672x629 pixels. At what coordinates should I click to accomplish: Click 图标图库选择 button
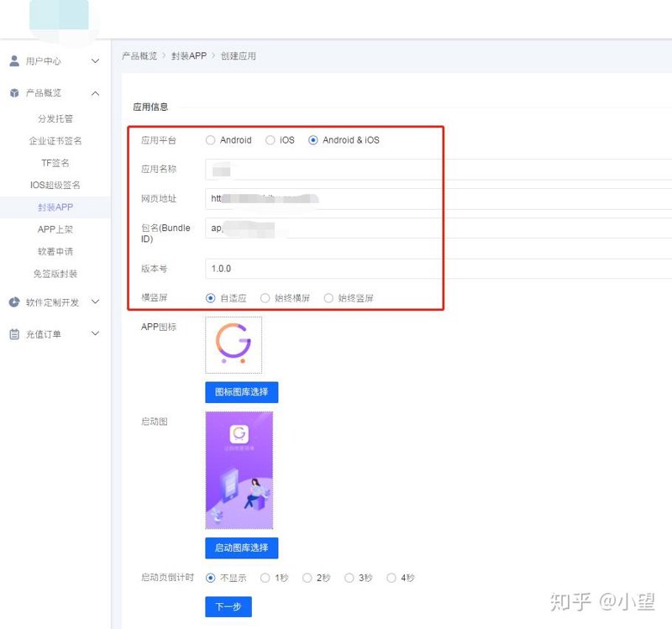[242, 392]
